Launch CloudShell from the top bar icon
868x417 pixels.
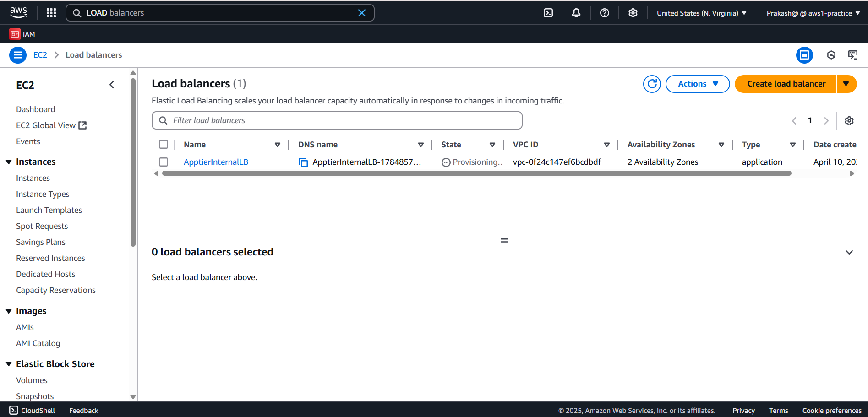point(548,13)
